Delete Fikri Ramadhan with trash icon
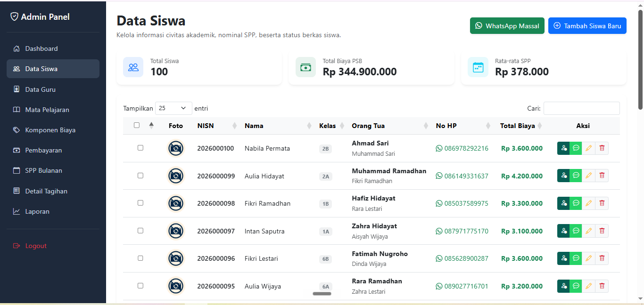Screen dimensions: 644x305 tap(602, 203)
